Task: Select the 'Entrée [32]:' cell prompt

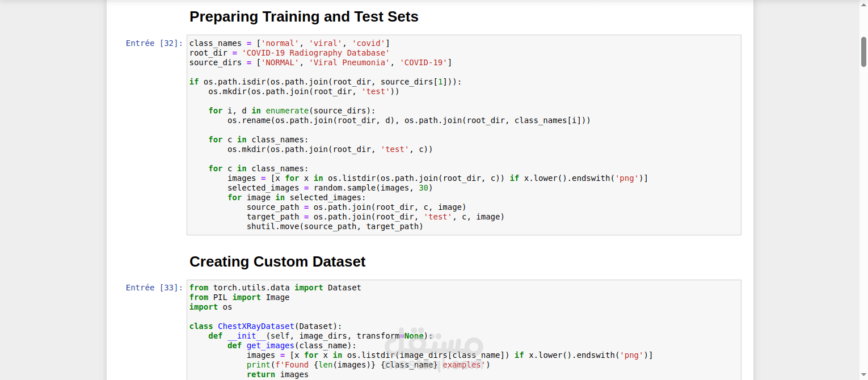Action: point(154,43)
